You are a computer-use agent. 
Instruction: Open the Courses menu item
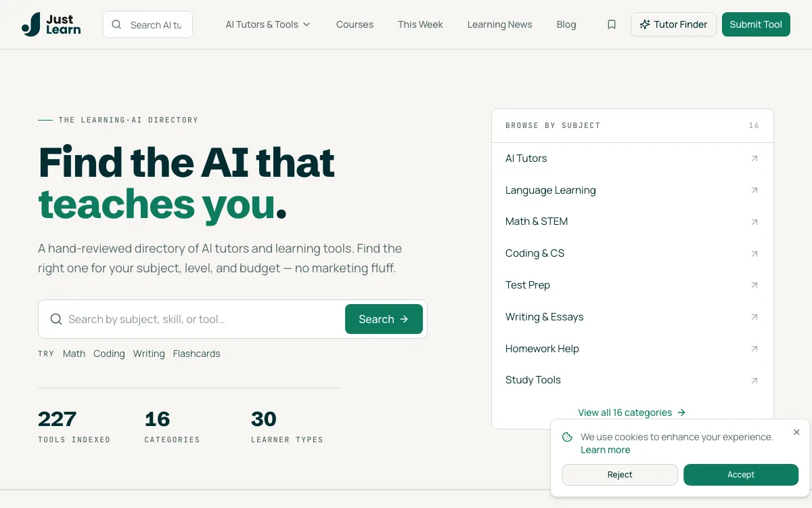[x=355, y=24]
